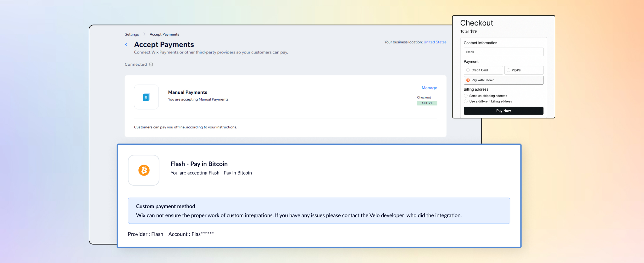Click the Flash Bitcoin logo icon
644x263 pixels.
point(144,170)
